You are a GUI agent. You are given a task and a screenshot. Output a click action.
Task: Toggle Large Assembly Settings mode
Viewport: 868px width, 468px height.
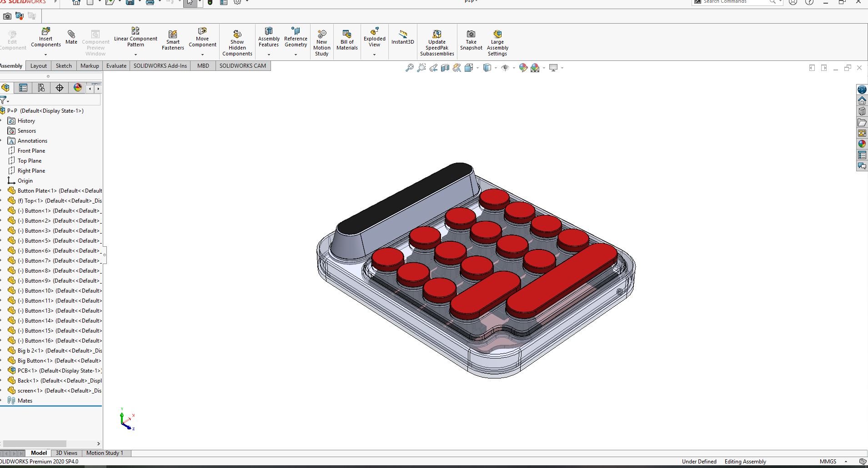497,43
